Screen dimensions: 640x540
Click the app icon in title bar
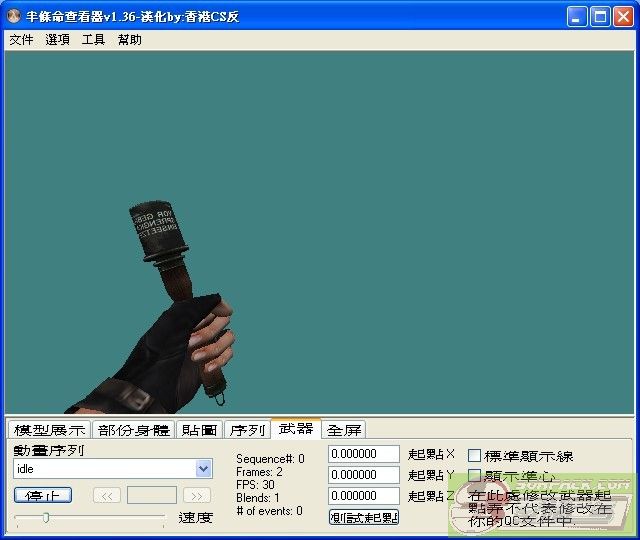[x=14, y=16]
